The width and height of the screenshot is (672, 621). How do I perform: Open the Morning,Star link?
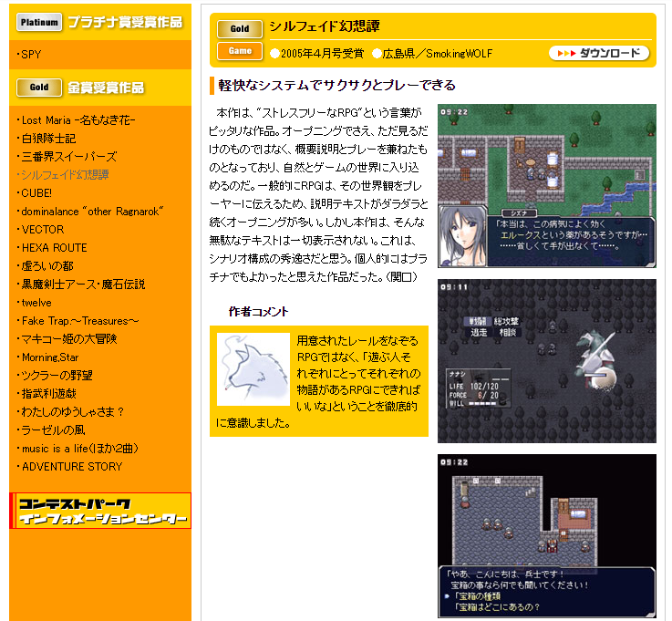click(50, 357)
